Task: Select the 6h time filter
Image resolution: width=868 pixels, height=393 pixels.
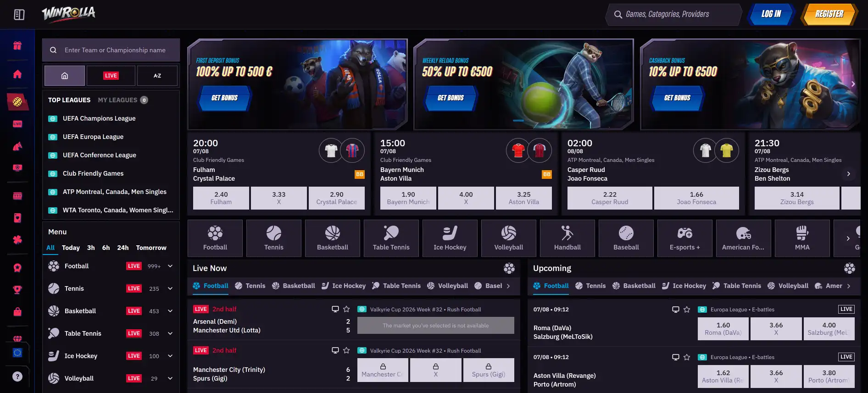Action: tap(106, 248)
